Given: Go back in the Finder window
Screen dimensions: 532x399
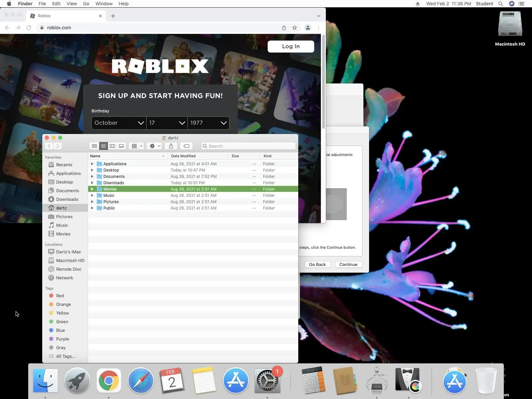Looking at the screenshot, I should point(49,146).
